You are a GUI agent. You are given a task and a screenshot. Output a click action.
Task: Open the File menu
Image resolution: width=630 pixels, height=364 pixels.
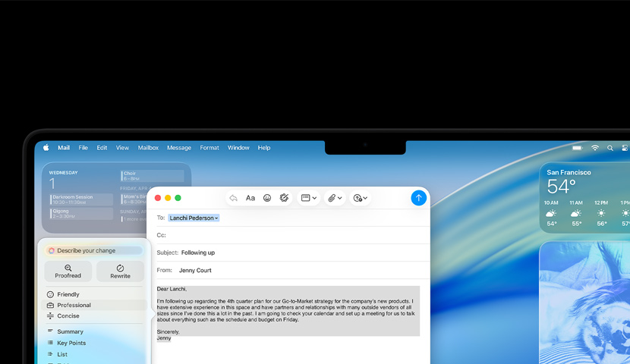(x=83, y=148)
